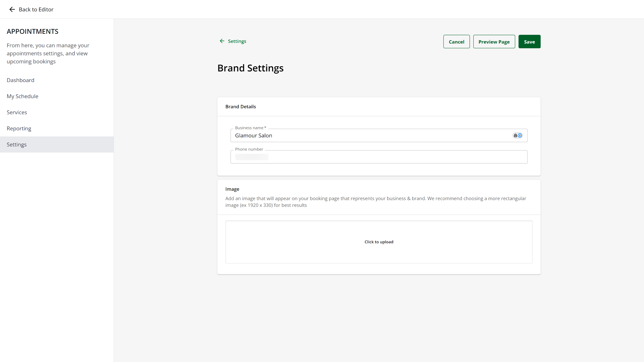Click into the Phone number field

pyautogui.click(x=379, y=157)
